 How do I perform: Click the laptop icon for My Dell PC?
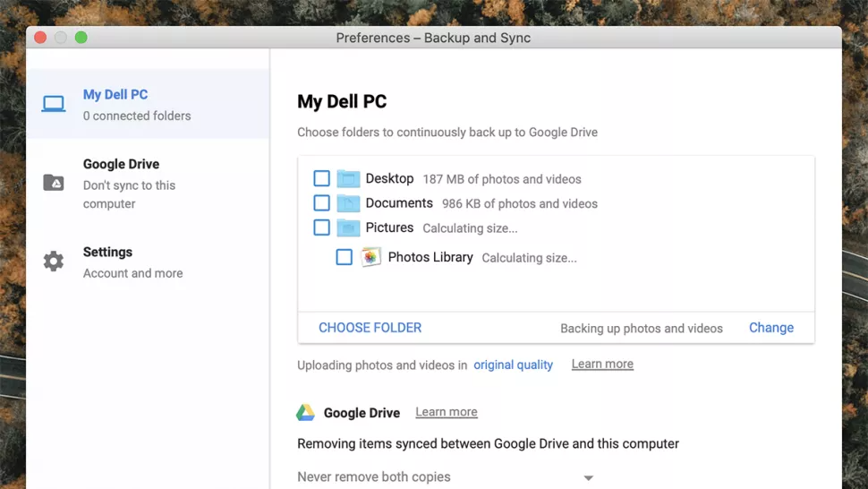tap(54, 104)
